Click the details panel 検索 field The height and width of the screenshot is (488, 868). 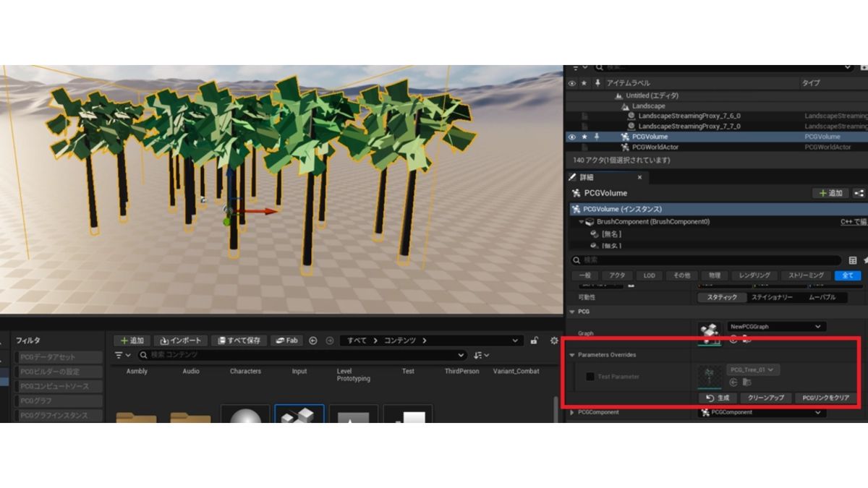pos(705,260)
